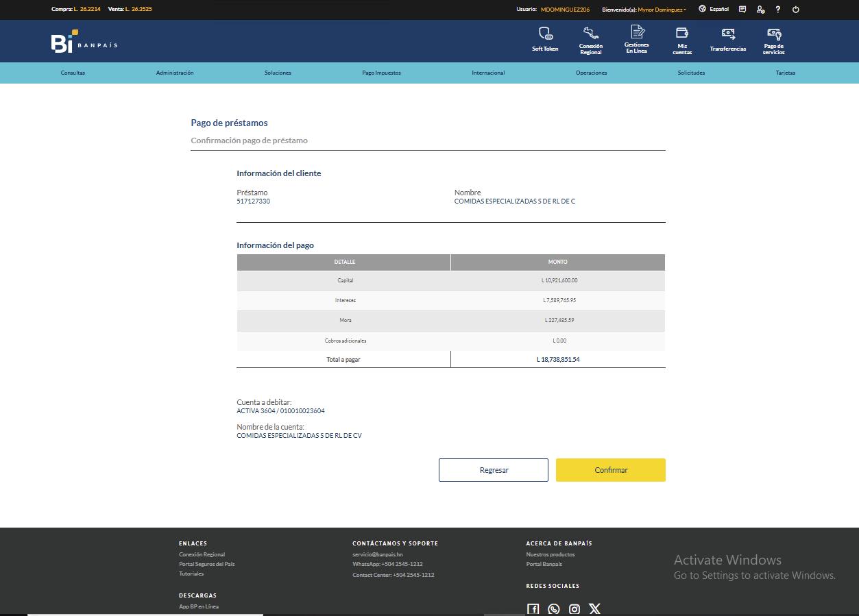This screenshot has height=616, width=859.
Task: Click the username MDOMINGUEZ206
Action: 565,10
